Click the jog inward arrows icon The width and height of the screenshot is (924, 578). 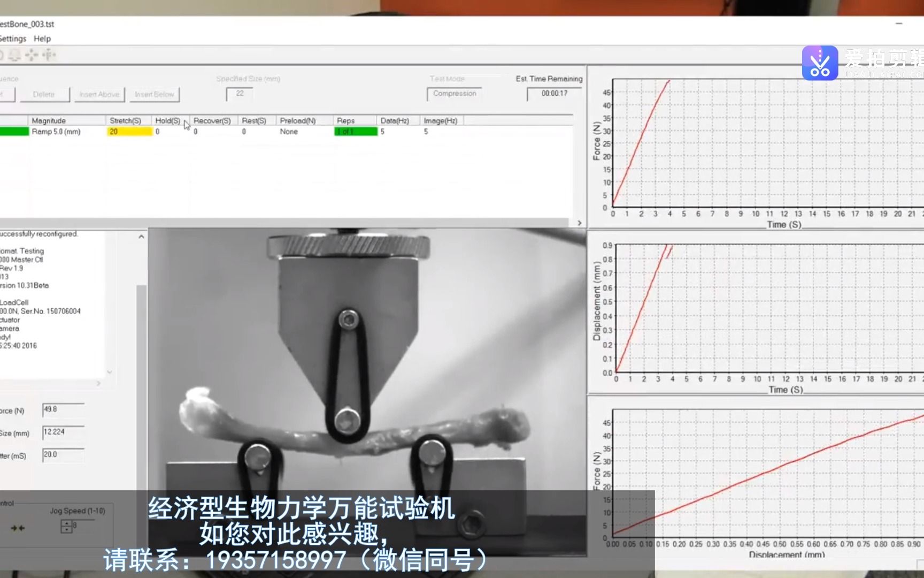pos(18,528)
